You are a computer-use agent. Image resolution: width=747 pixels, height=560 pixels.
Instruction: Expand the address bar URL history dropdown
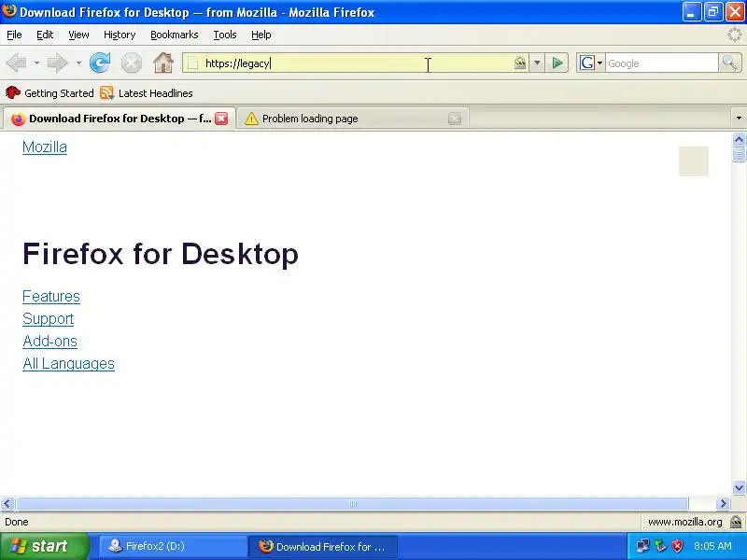click(x=537, y=63)
